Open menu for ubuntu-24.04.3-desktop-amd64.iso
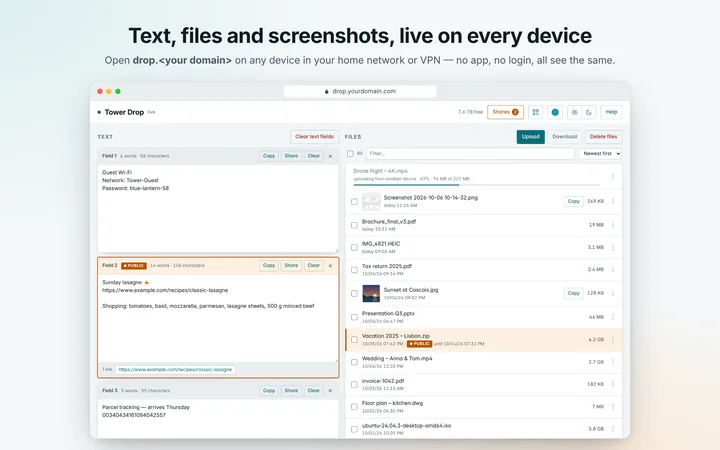 [x=613, y=429]
